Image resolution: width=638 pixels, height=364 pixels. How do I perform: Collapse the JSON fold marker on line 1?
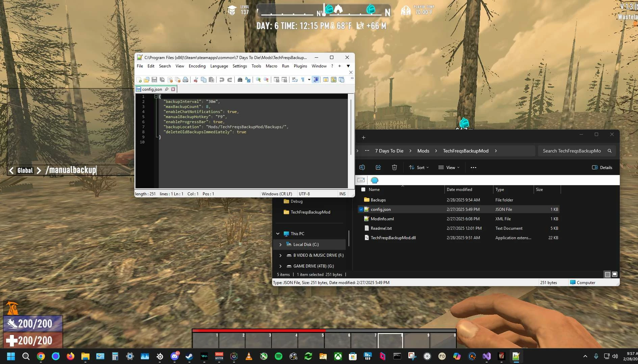[156, 96]
